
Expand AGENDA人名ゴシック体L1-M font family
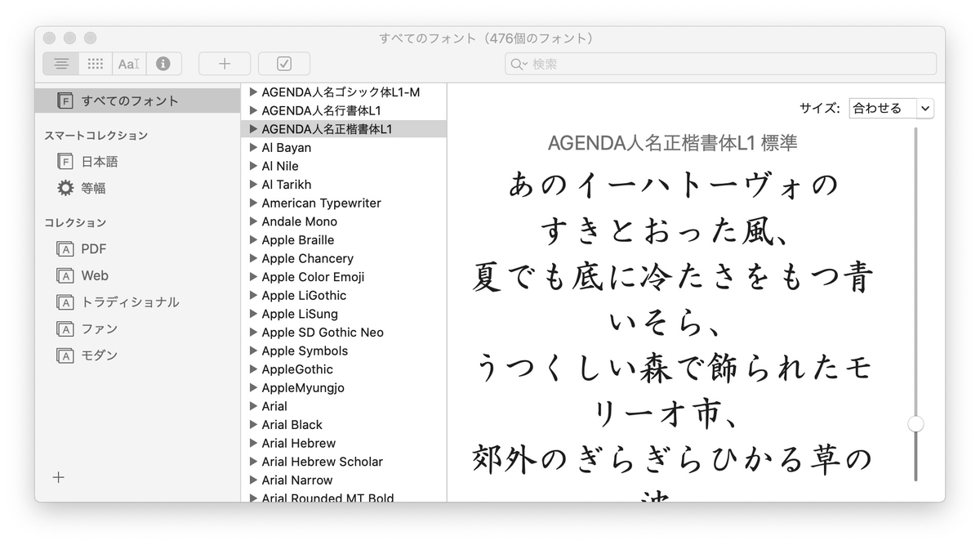[253, 92]
